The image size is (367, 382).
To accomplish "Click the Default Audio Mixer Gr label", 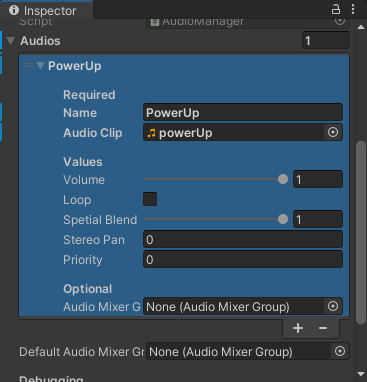I will click(82, 352).
